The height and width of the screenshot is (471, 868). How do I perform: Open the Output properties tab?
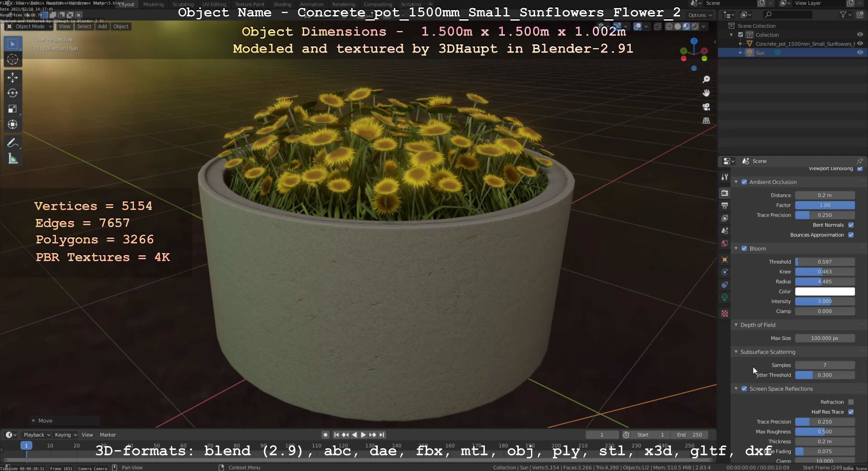725,206
